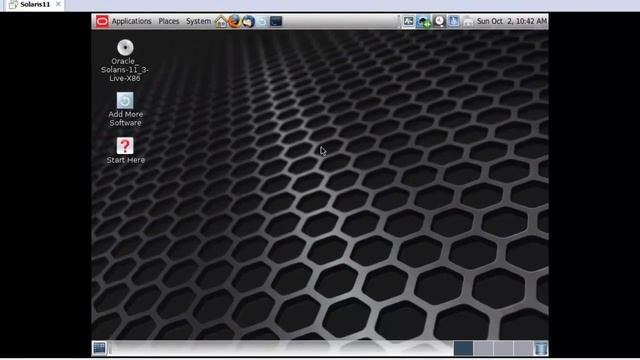Open the Home folder launcher icon
This screenshot has width=640, height=360.
pyautogui.click(x=221, y=21)
